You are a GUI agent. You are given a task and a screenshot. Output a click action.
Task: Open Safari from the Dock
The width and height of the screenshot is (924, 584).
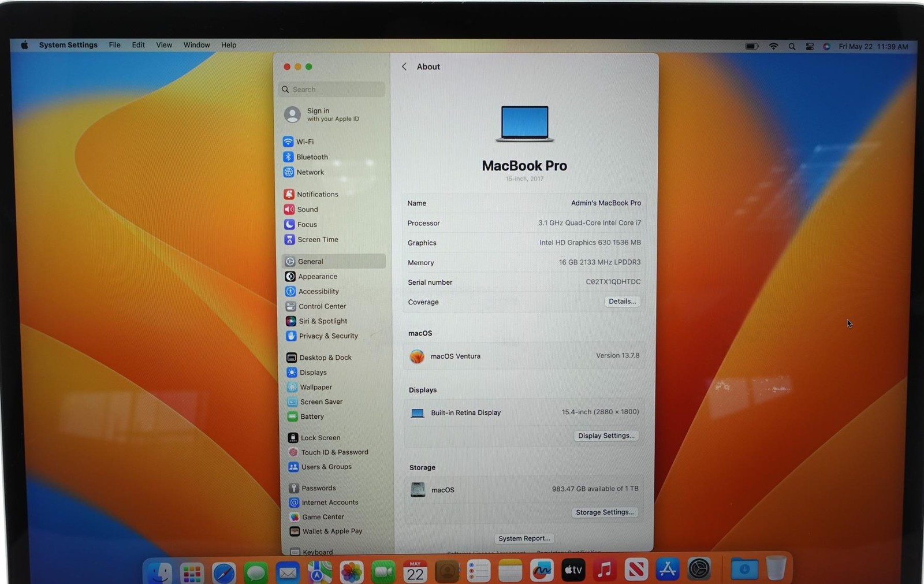click(223, 572)
